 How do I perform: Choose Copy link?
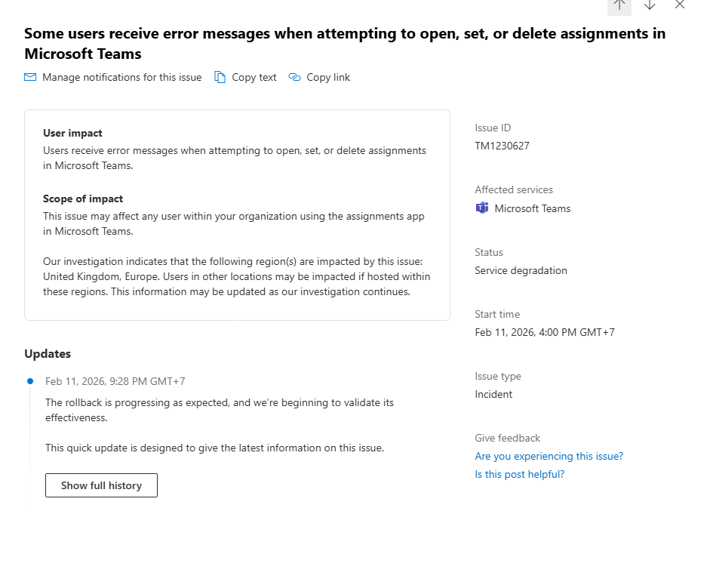328,77
